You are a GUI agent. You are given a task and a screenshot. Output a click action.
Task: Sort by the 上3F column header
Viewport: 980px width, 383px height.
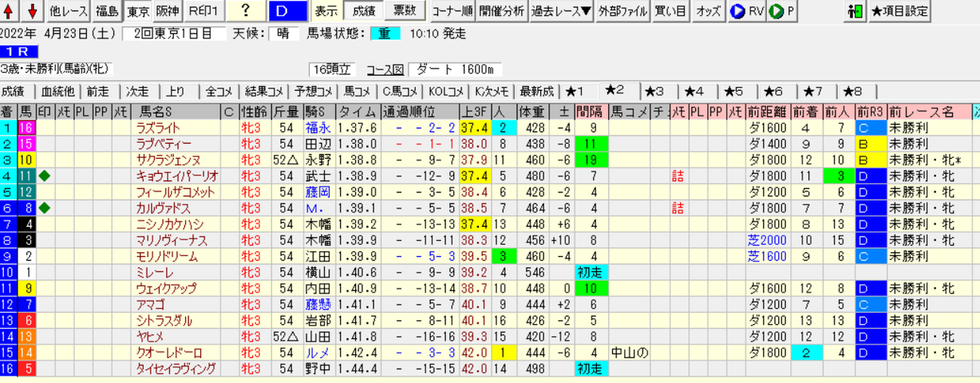(x=475, y=112)
